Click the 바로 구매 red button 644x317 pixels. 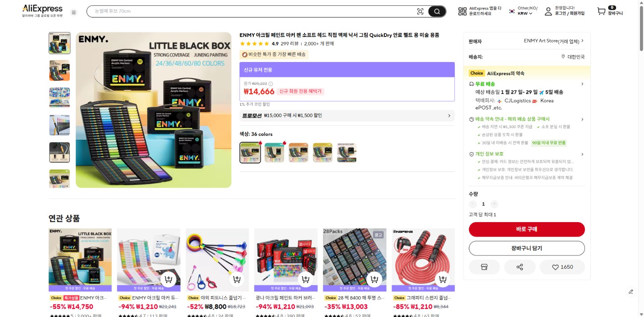tap(527, 229)
